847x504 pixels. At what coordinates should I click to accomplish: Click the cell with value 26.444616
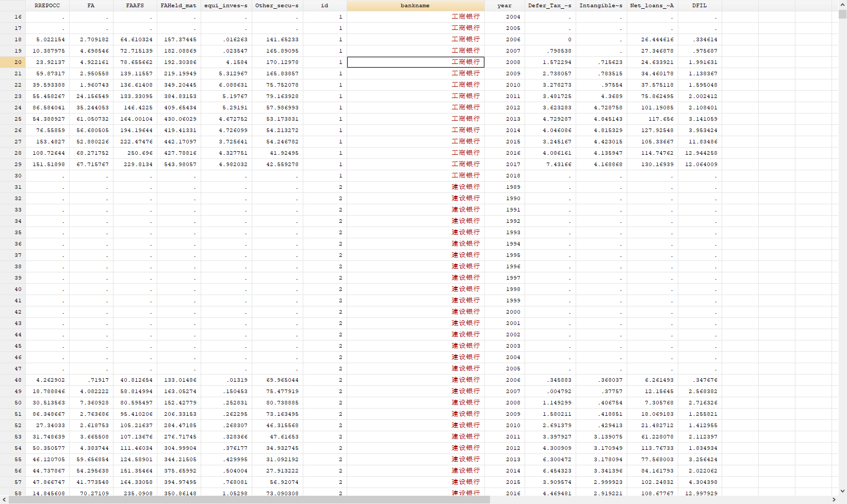652,40
